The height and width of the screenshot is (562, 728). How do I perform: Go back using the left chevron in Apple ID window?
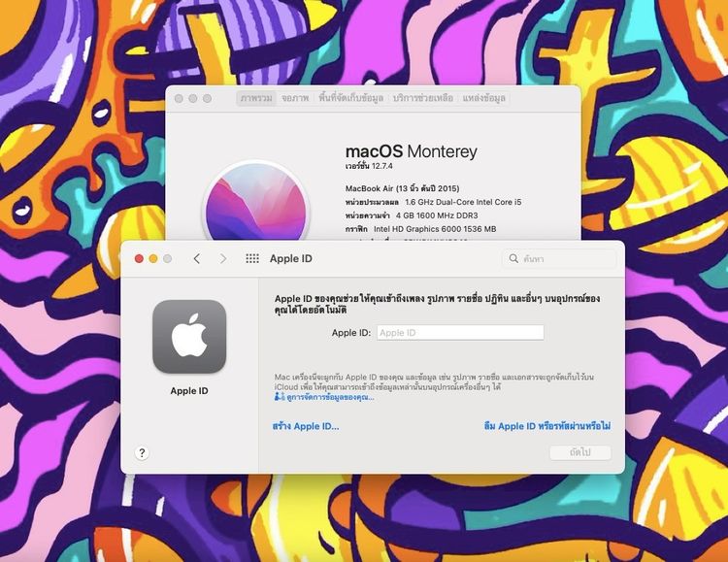(197, 259)
